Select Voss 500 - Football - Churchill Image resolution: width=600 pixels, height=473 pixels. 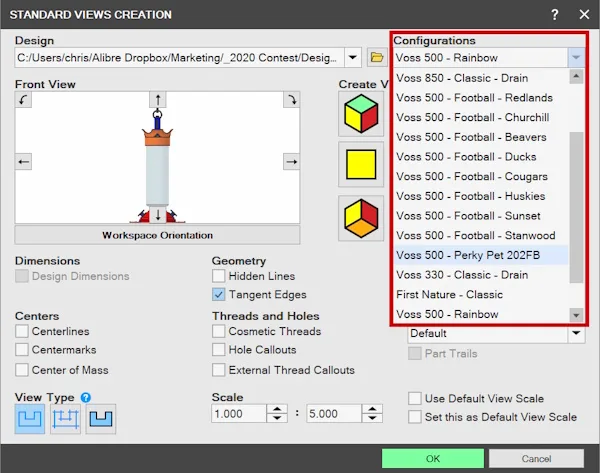[x=481, y=117]
